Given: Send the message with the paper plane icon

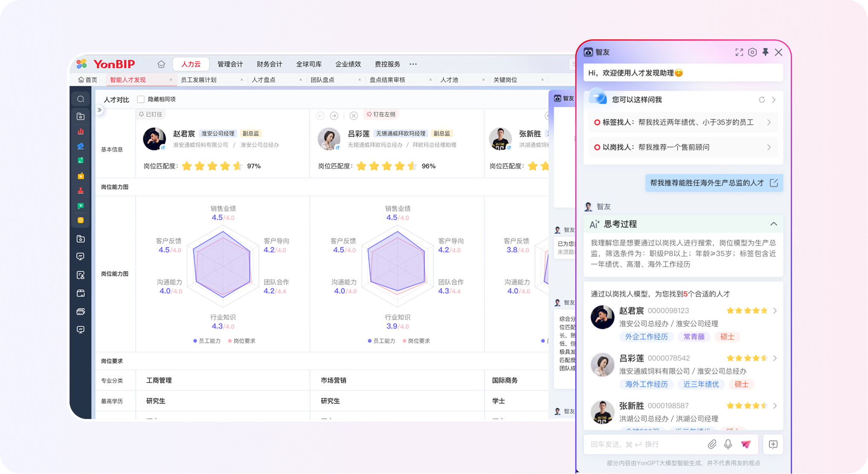Looking at the screenshot, I should point(746,444).
